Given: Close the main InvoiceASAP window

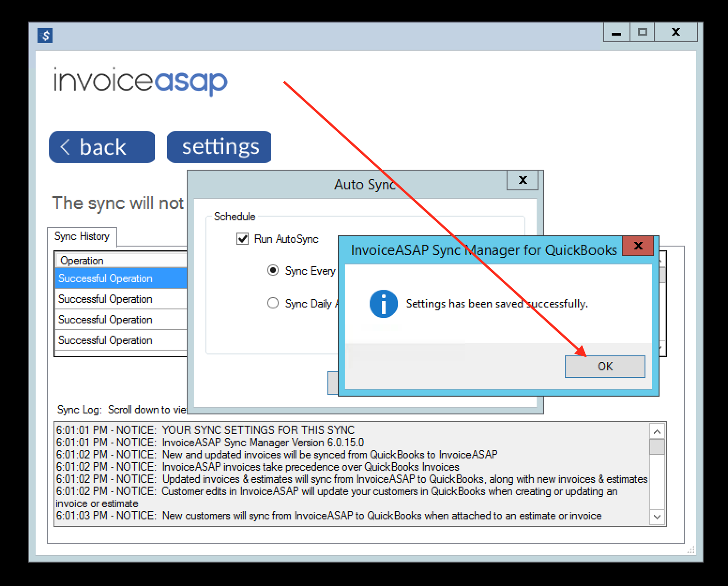Looking at the screenshot, I should [675, 33].
